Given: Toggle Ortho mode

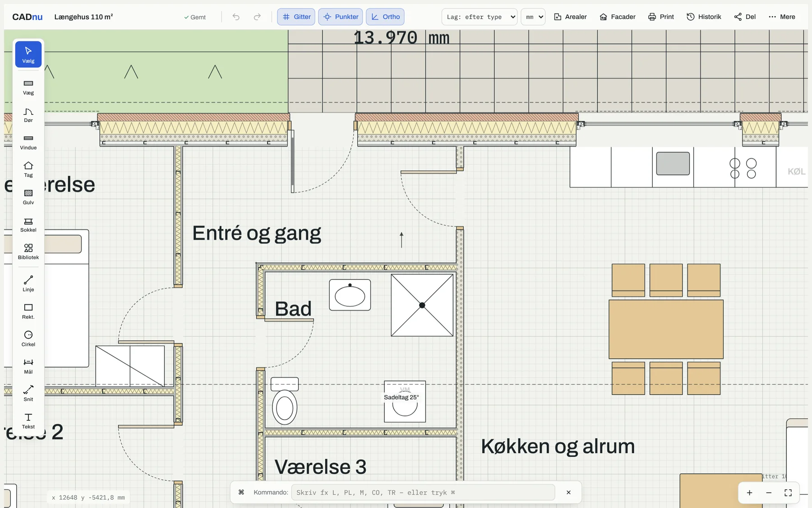Looking at the screenshot, I should [385, 17].
